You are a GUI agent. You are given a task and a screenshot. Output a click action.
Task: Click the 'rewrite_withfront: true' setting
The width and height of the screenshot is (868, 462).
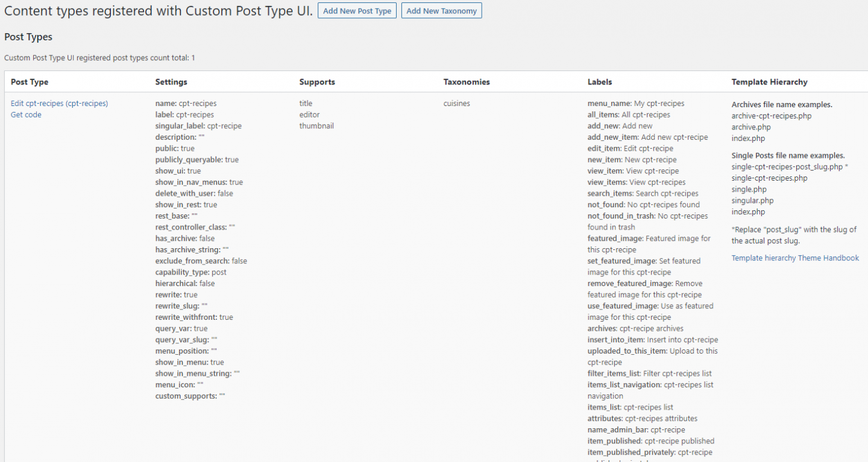coord(194,317)
